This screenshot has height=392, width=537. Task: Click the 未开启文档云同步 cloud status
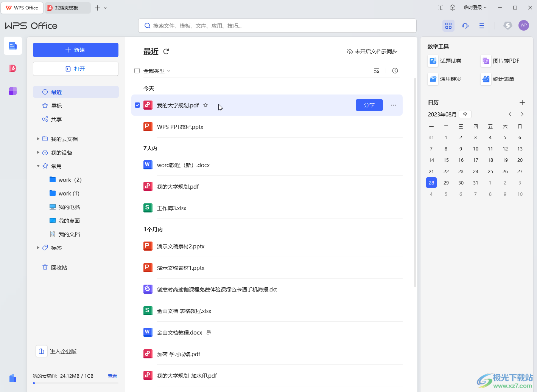coord(372,51)
